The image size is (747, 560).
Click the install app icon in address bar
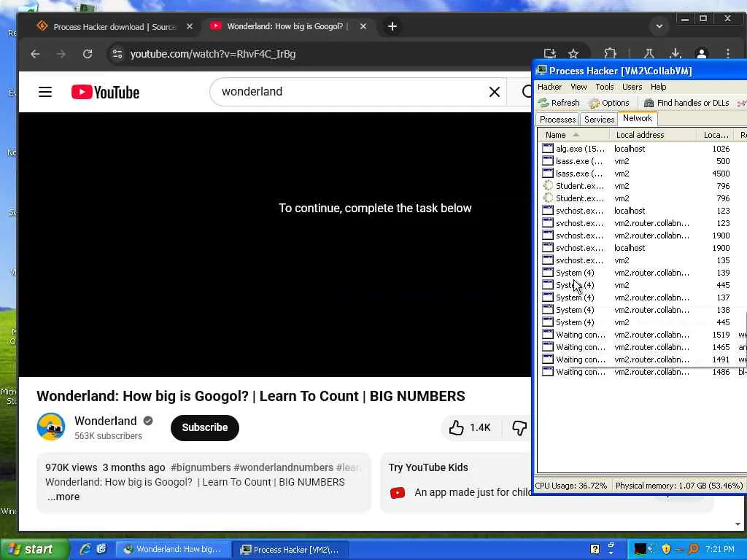pyautogui.click(x=550, y=54)
